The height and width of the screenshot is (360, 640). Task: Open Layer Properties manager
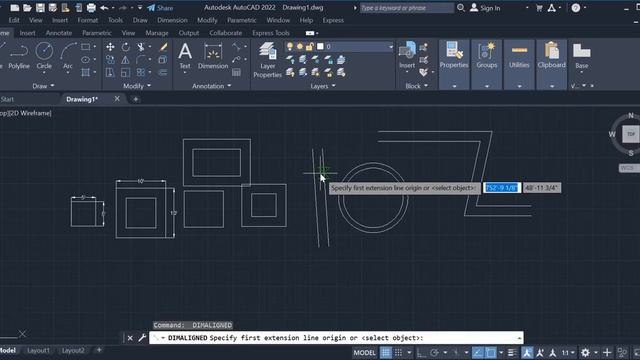(268, 60)
